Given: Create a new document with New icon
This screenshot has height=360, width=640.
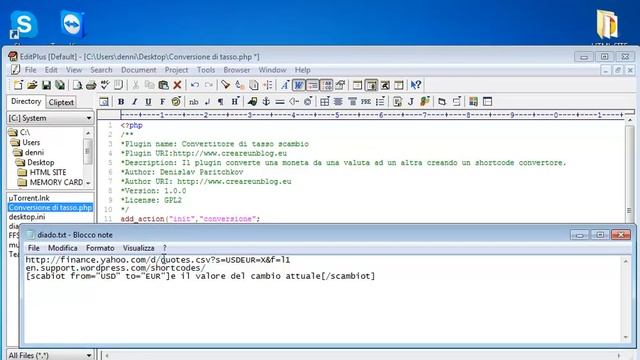Looking at the screenshot, I should click(x=18, y=85).
